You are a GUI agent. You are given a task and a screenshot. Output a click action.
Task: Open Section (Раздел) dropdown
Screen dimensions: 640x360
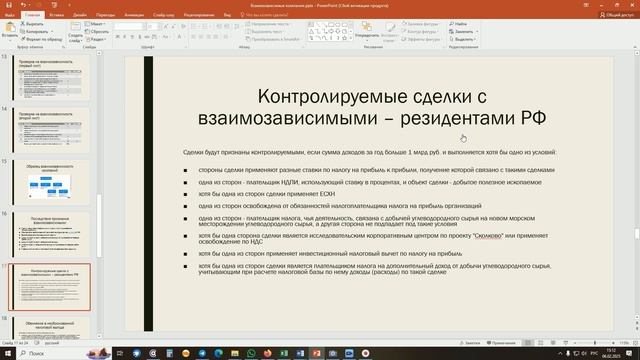tap(96, 39)
